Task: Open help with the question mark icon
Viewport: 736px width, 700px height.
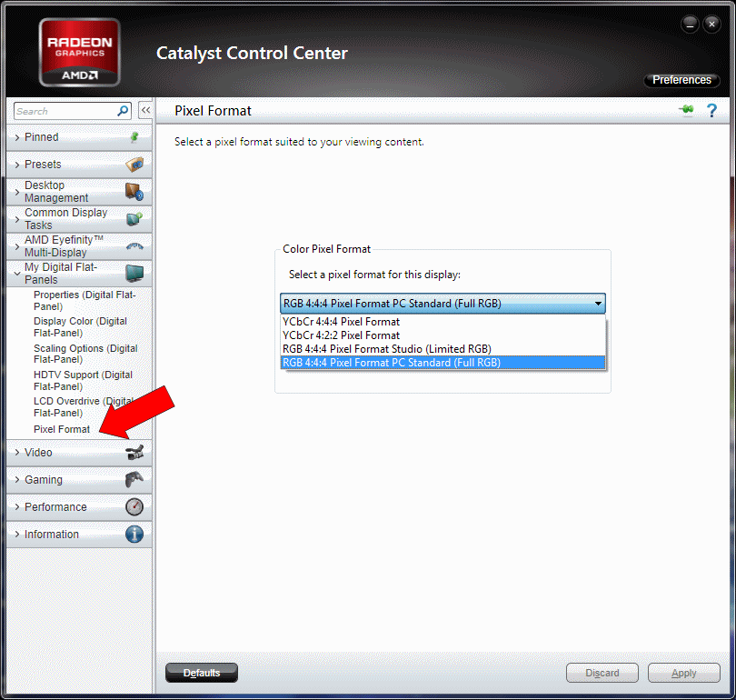Action: click(x=711, y=111)
